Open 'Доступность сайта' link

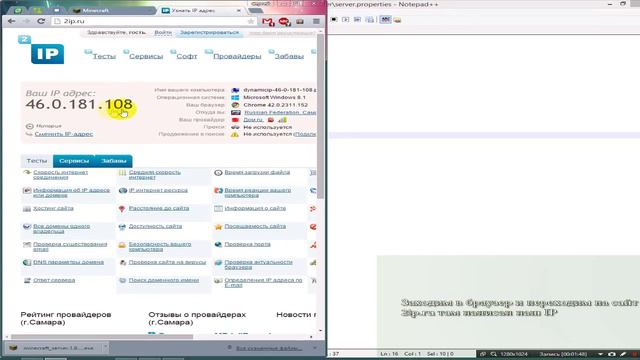pyautogui.click(x=155, y=226)
